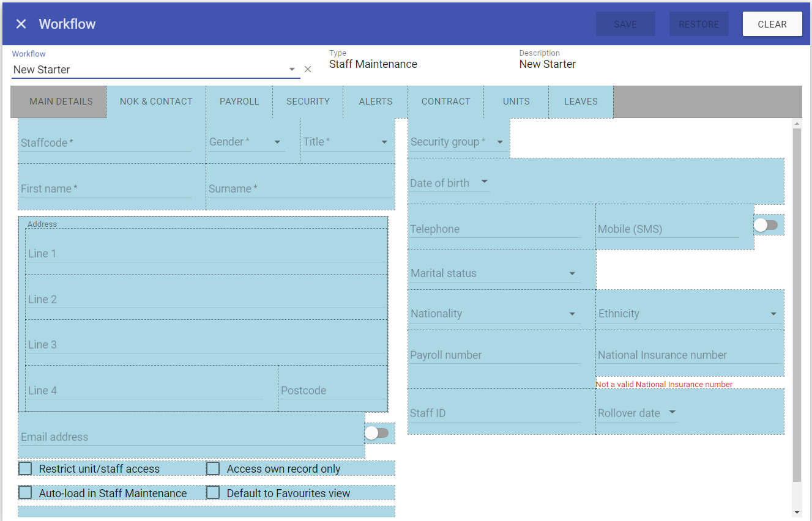The image size is (812, 521).
Task: Open the NOK & Contact tab
Action: tap(156, 102)
